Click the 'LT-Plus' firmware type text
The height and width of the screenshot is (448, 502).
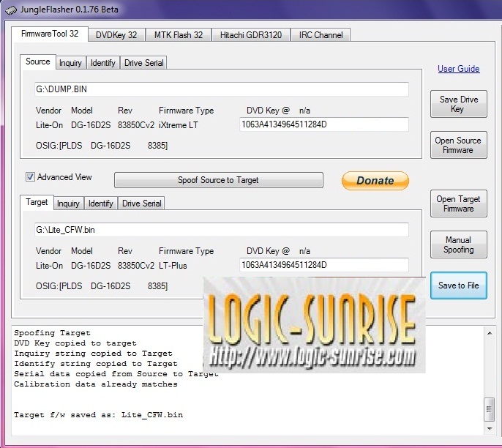[x=173, y=266]
